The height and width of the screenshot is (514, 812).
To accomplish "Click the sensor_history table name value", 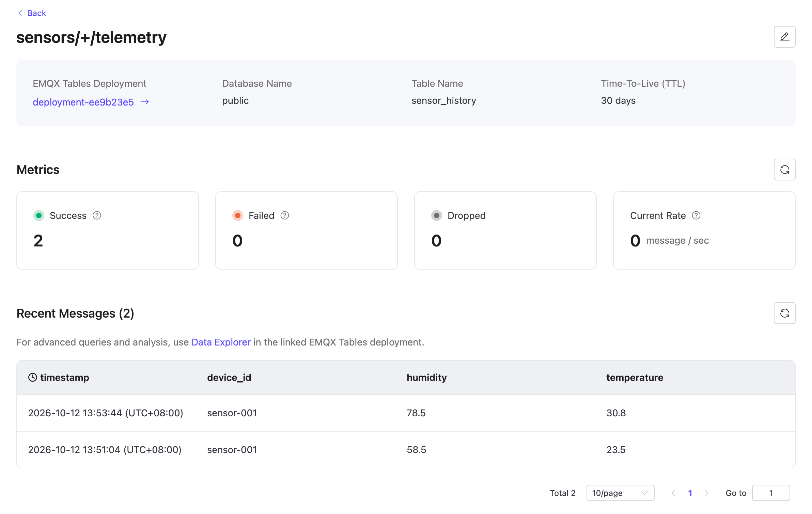I will [x=444, y=101].
